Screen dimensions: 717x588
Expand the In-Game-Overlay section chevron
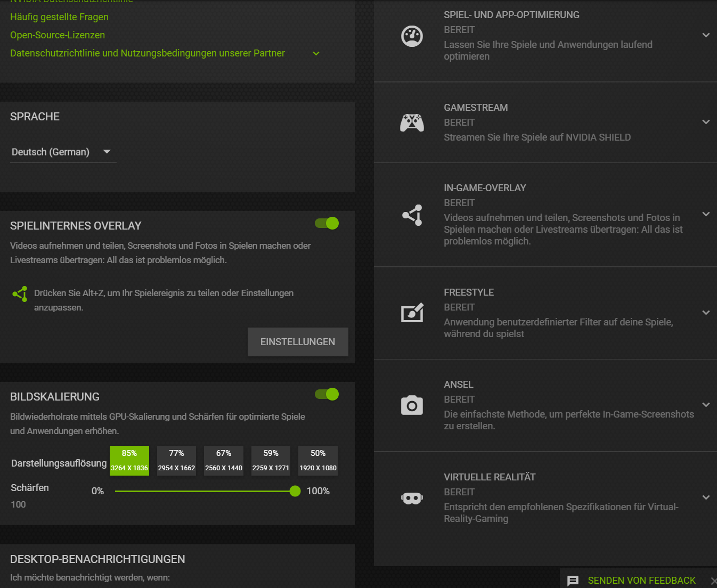(x=706, y=214)
